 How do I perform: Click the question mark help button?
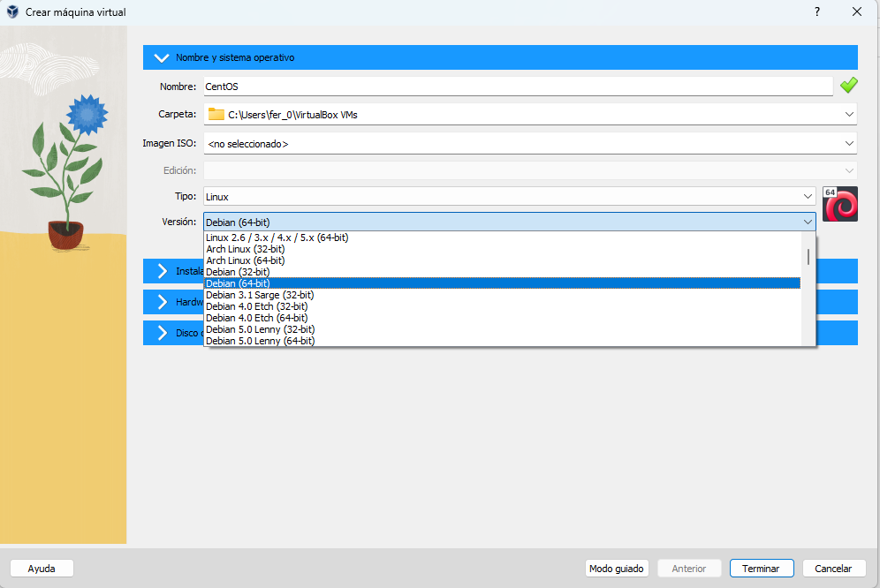point(817,11)
